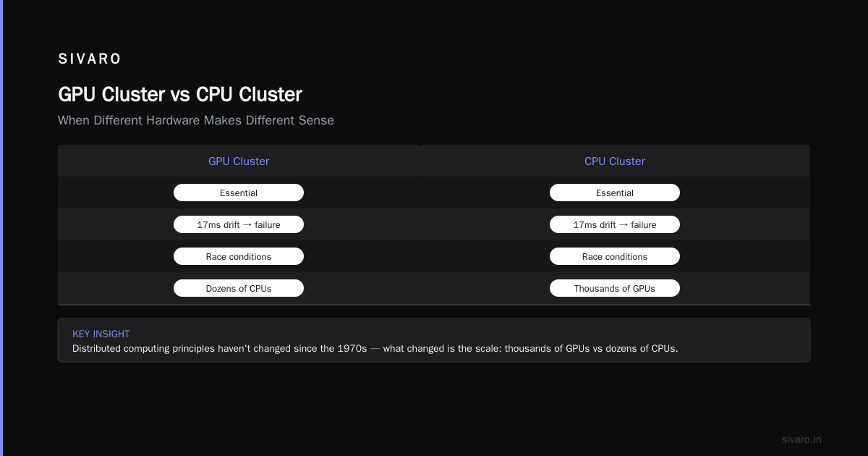868x456 pixels.
Task: Click Race conditions pill in CPU column
Action: 615,256
